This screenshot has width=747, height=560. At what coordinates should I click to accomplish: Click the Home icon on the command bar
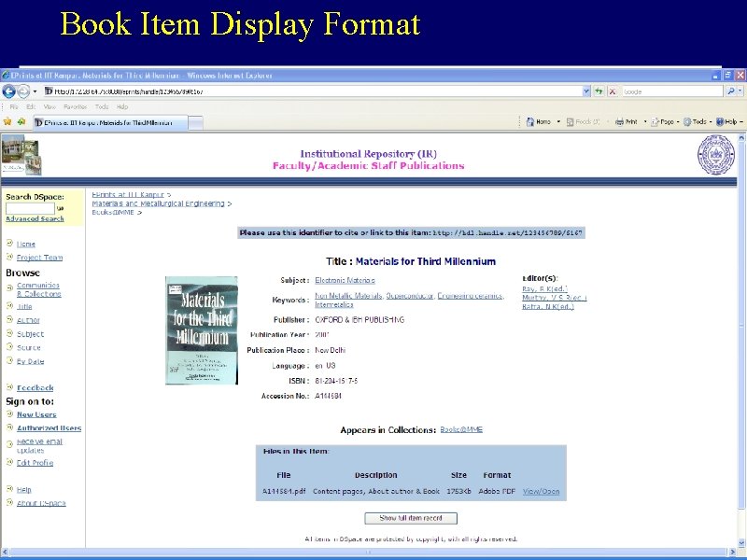coord(530,120)
